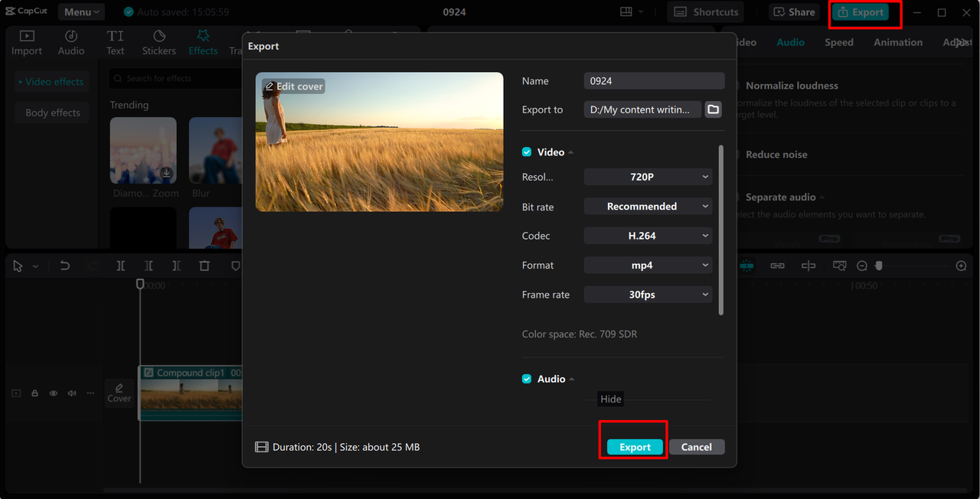Cancel the Export dialog
Screen dimensions: 980x499
(697, 447)
